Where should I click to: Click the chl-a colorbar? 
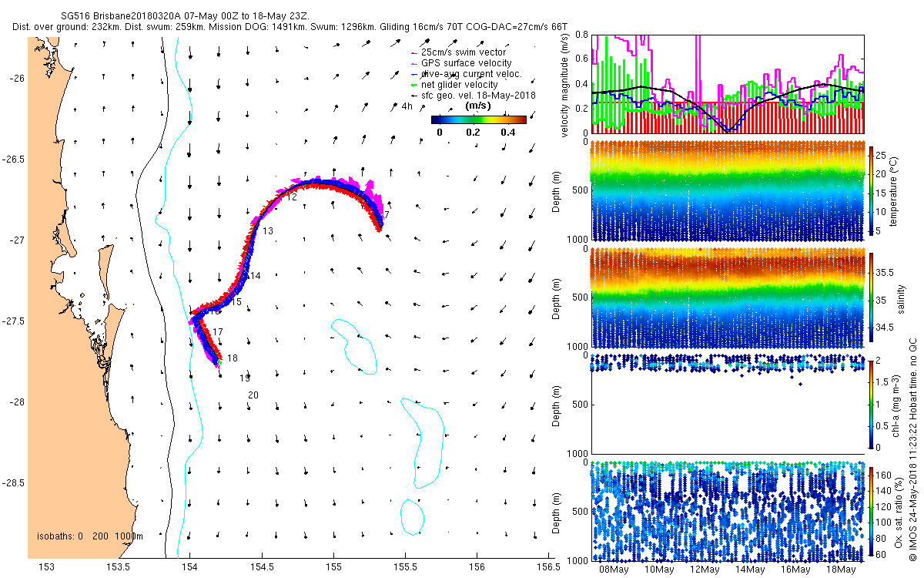tap(871, 404)
